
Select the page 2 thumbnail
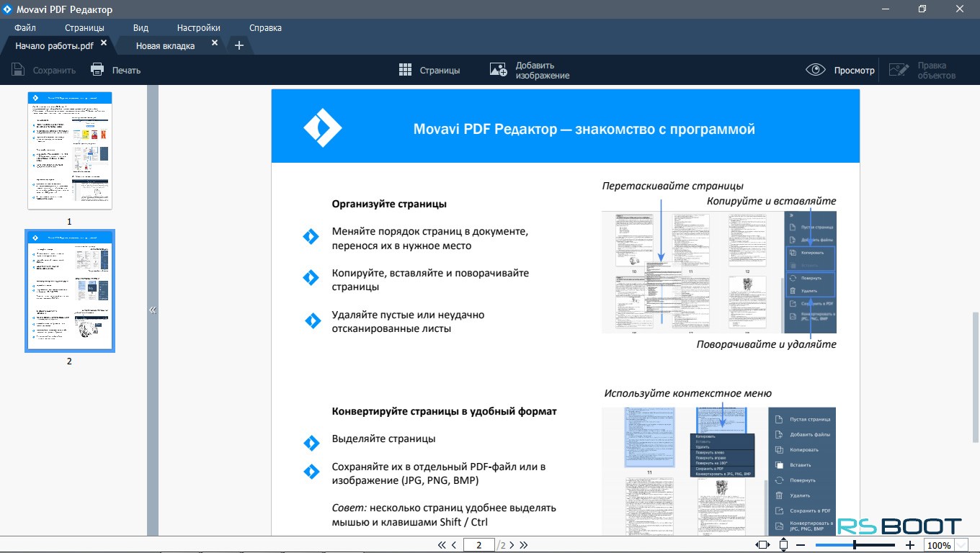[70, 291]
